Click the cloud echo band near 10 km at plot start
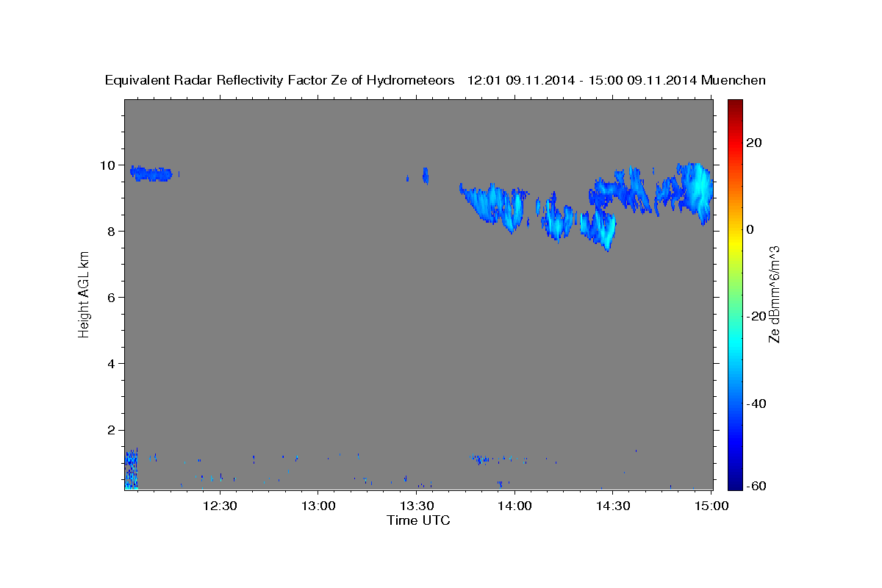882x588 pixels. (x=151, y=173)
